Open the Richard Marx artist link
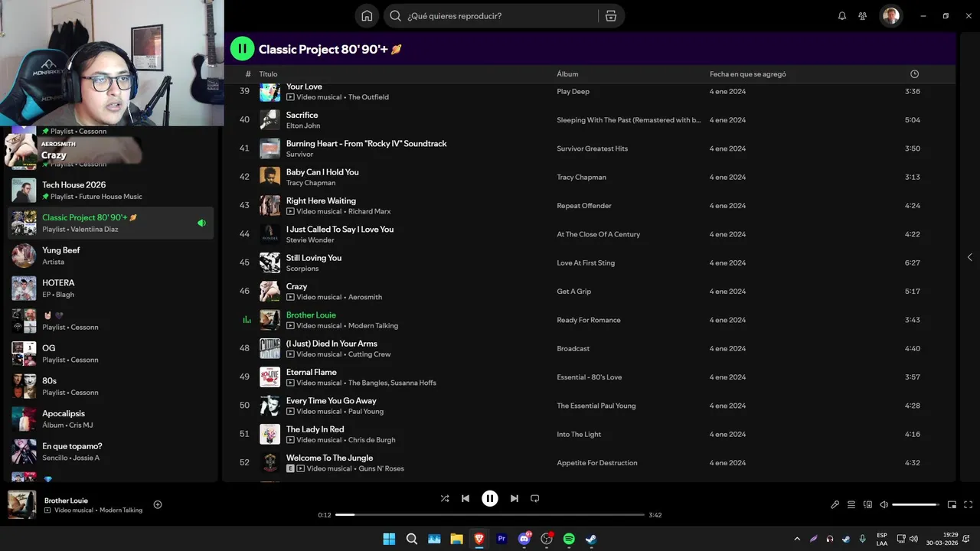This screenshot has width=980, height=551. click(370, 211)
